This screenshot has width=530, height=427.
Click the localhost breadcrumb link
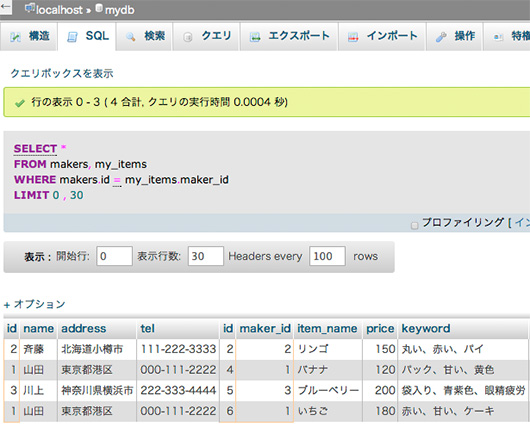point(59,10)
